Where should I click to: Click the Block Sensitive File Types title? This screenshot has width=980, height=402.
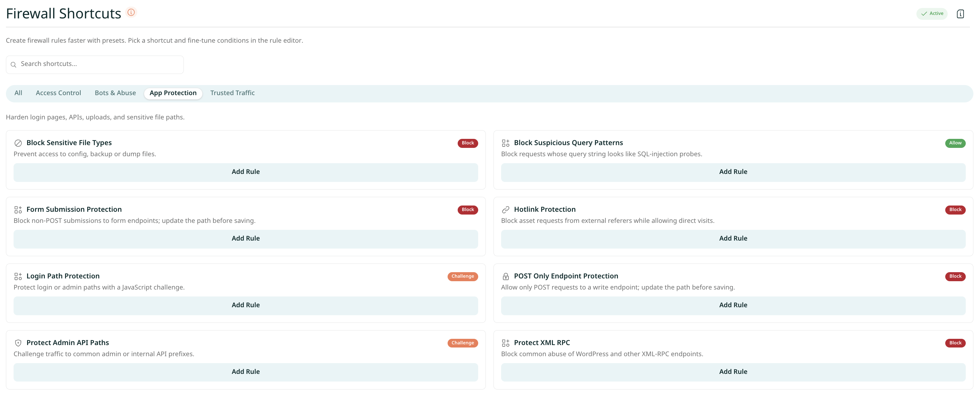click(69, 143)
